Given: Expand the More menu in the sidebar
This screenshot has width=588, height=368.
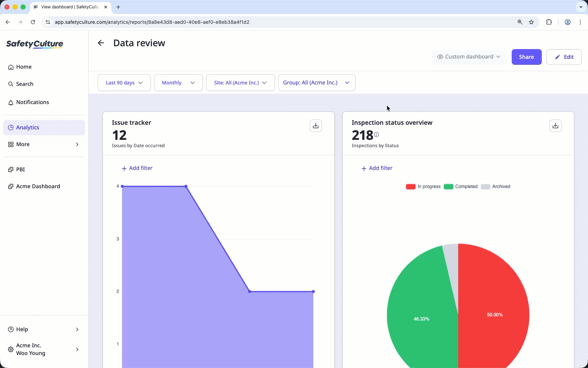Looking at the screenshot, I should (44, 144).
